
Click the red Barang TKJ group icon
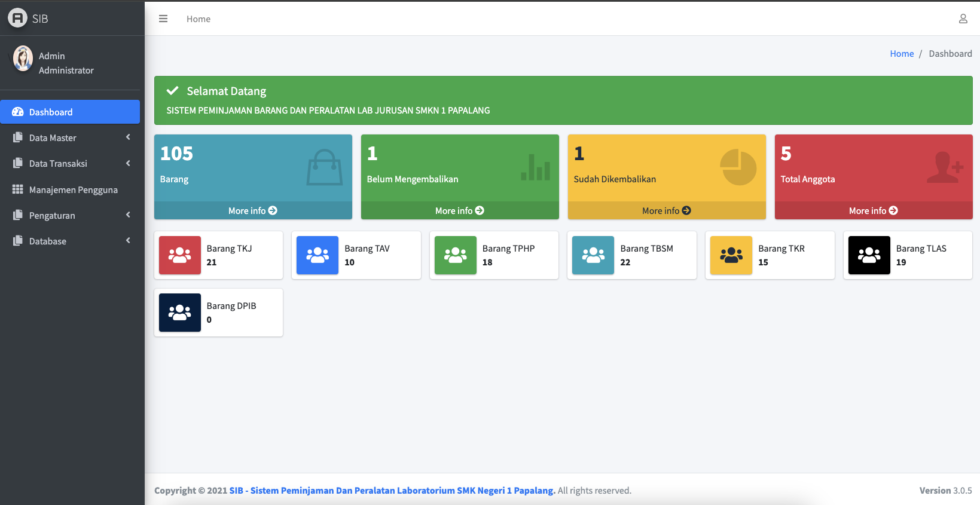[180, 255]
